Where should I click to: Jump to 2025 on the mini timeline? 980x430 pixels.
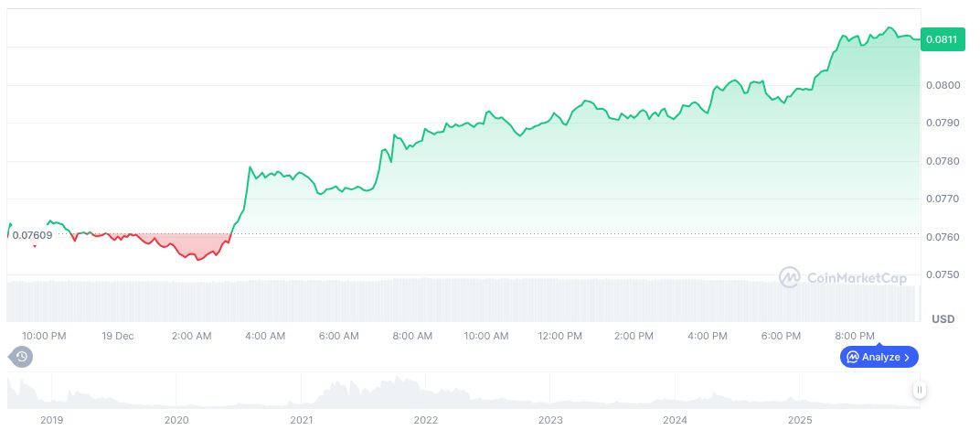point(800,420)
